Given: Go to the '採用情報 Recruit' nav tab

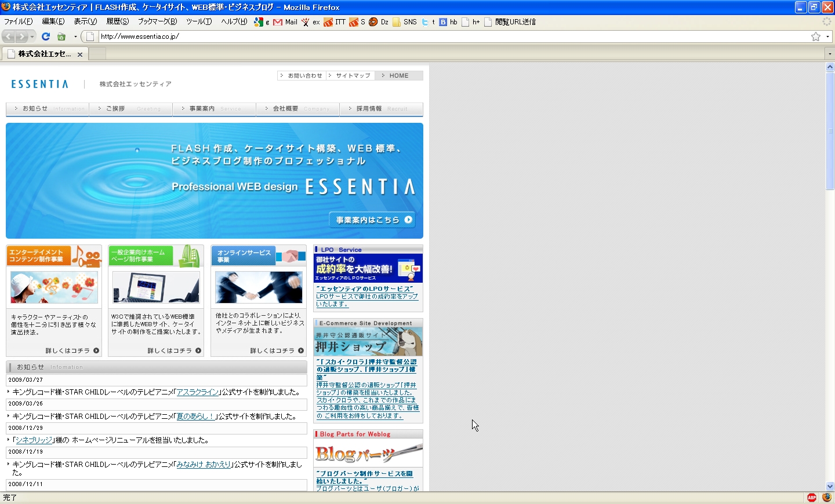Looking at the screenshot, I should tap(382, 109).
